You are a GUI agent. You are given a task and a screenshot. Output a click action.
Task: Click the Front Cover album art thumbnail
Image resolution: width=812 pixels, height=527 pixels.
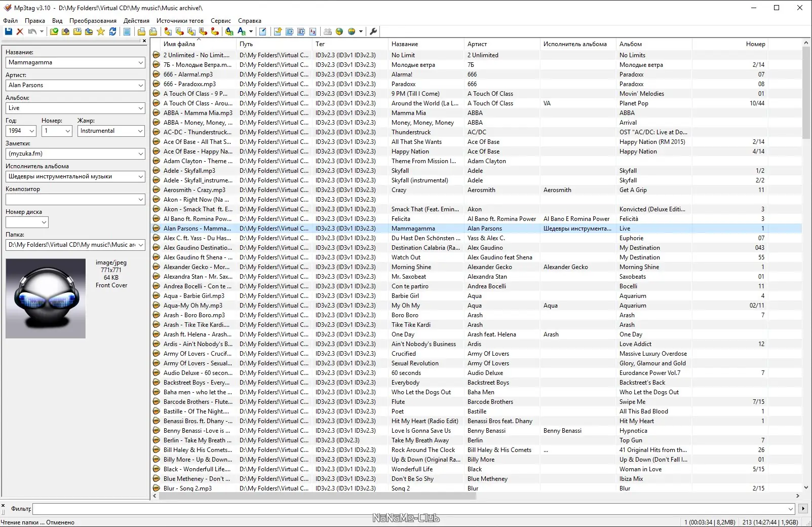(45, 298)
